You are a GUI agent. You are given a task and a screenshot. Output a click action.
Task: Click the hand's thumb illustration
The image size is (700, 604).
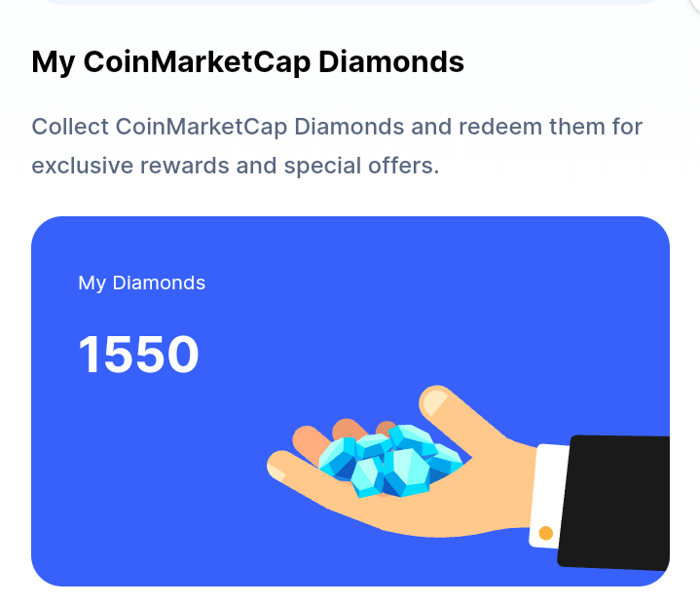(464, 415)
